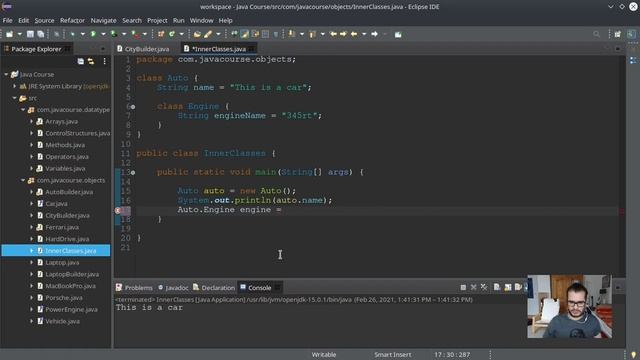Open the New Java Class dropdown arrow
The height and width of the screenshot is (360, 640).
point(182,34)
